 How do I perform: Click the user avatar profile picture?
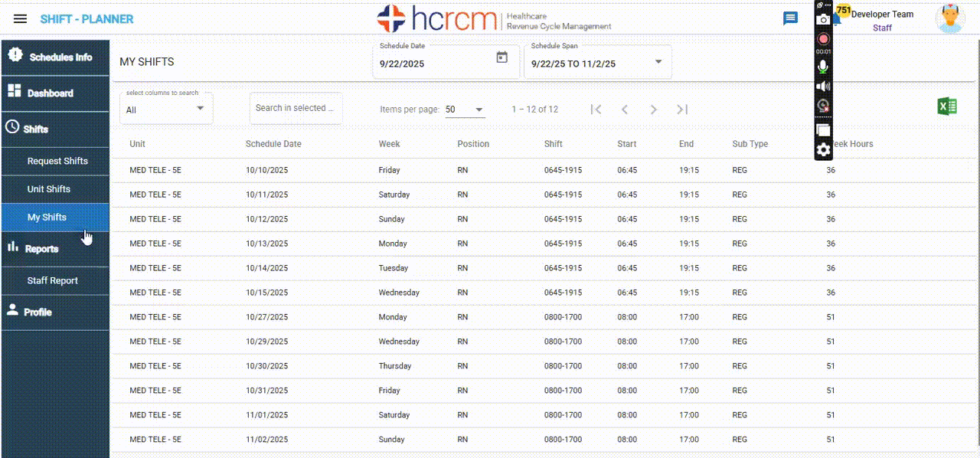pos(949,19)
